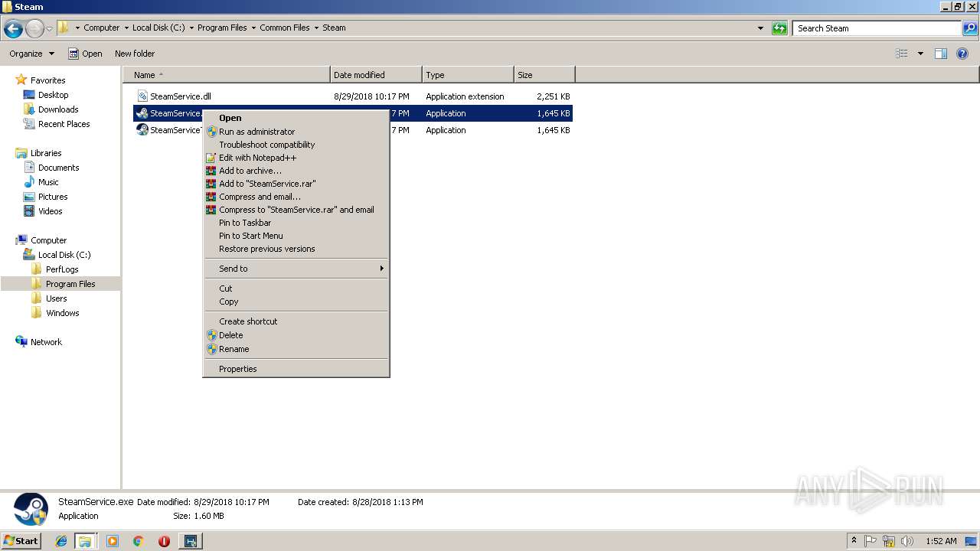Expand the dropdown arrow after Program Files
Viewport: 980px width, 551px height.
point(253,28)
